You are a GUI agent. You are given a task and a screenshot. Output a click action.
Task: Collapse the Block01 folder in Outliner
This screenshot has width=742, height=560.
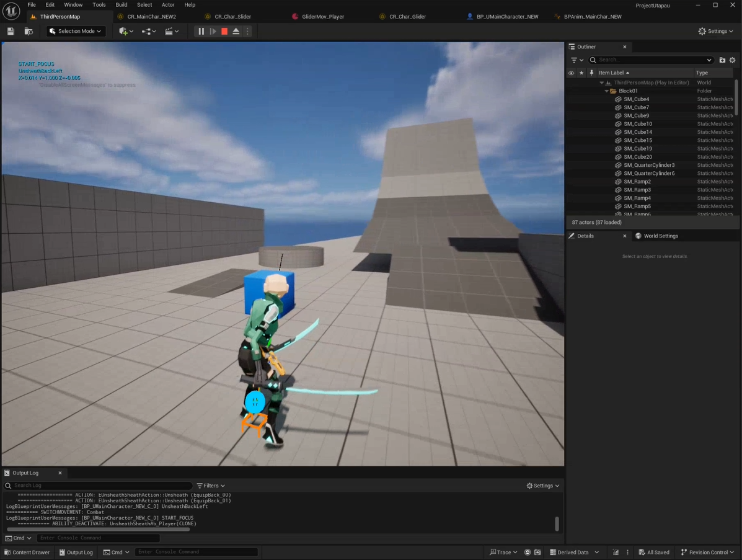pyautogui.click(x=607, y=91)
